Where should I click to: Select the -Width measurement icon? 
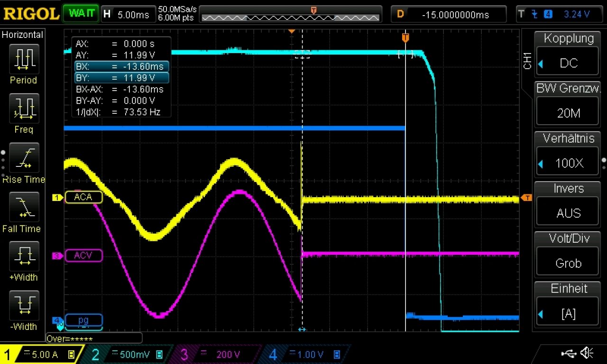24,306
